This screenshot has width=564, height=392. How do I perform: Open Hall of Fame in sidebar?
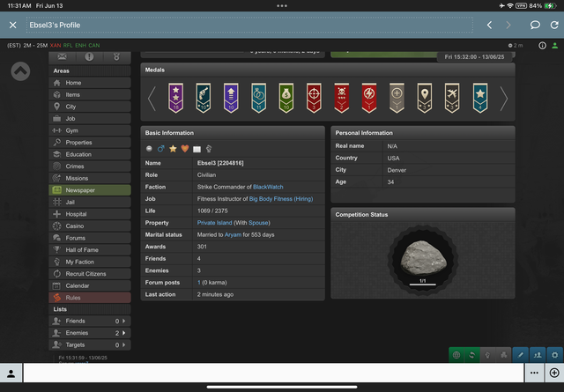point(90,249)
